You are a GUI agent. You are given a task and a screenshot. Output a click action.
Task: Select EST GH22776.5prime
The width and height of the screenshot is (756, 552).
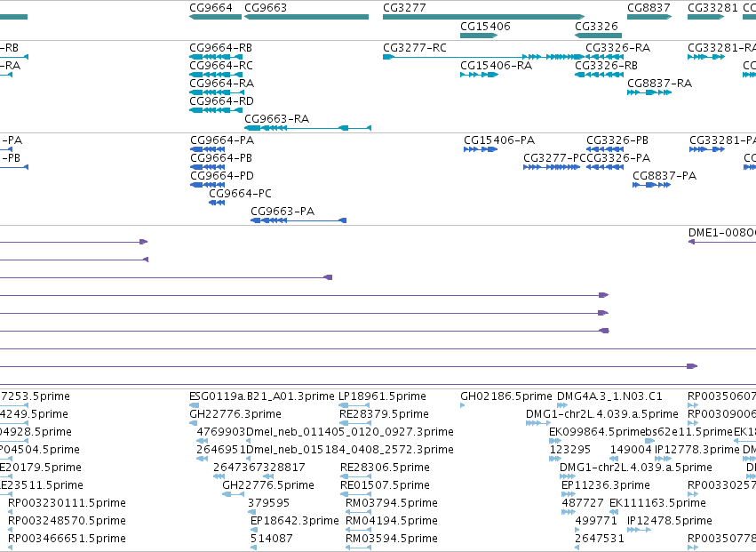pyautogui.click(x=268, y=485)
